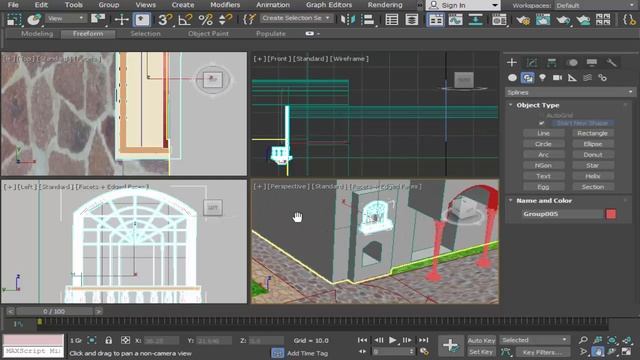The image size is (640, 360).
Task: Open the View reference coordinate dropdown
Action: click(65, 18)
